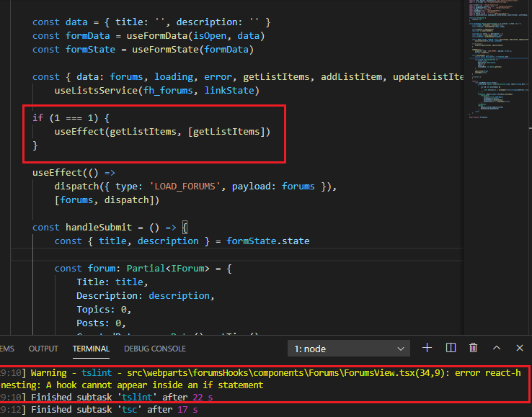Switch to the OUTPUT tab
Screen dimensions: 532x417
pos(43,349)
